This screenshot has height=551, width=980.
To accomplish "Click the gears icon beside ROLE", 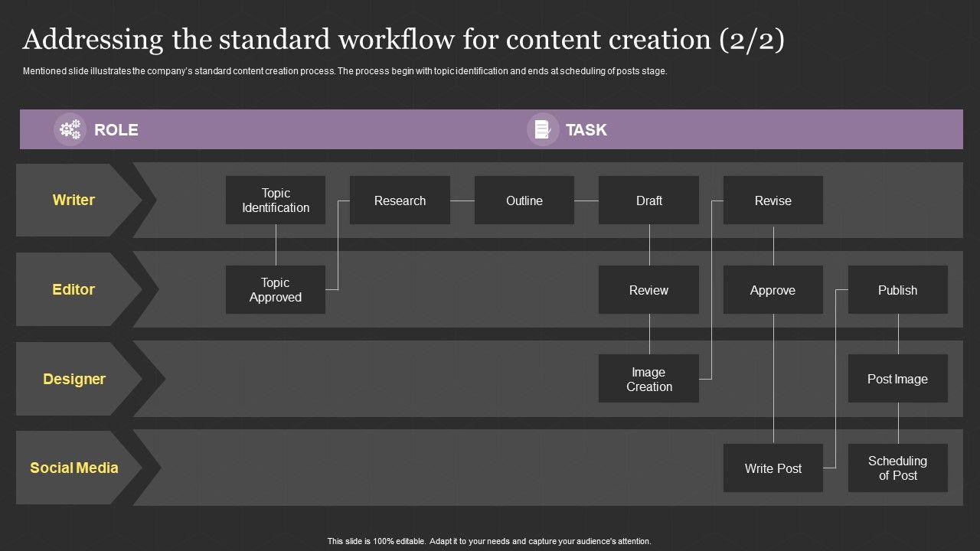I will coord(70,130).
